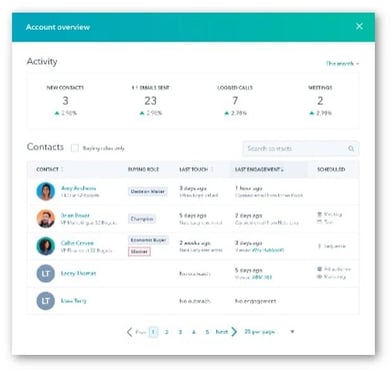Enable the Buying roles only checkbox

pos(75,148)
